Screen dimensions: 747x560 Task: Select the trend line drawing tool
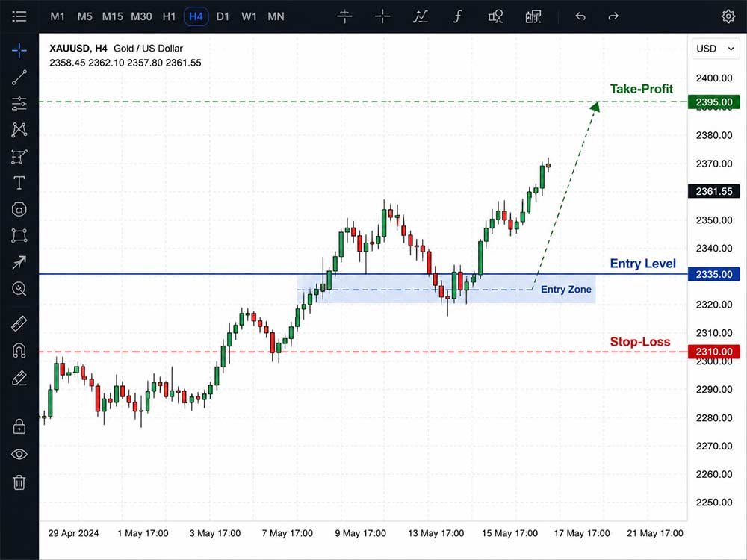(x=19, y=77)
